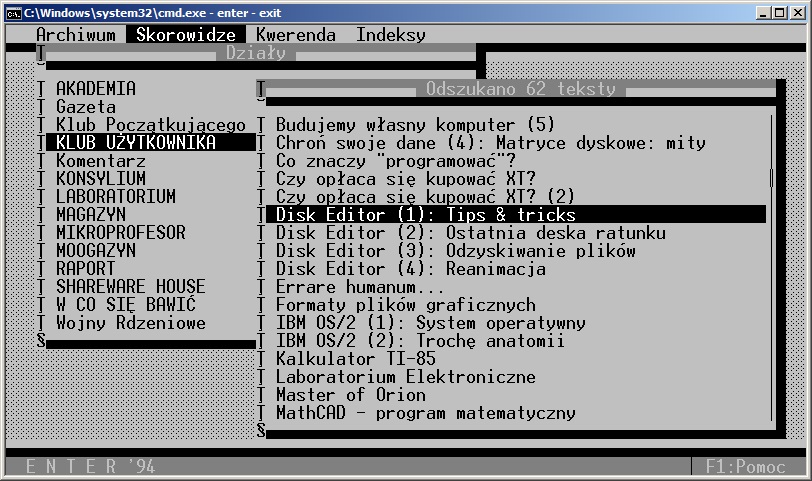Viewport: 812px width, 481px height.
Task: Select SHAREWARE HOUSE in the list
Action: pyautogui.click(x=131, y=287)
